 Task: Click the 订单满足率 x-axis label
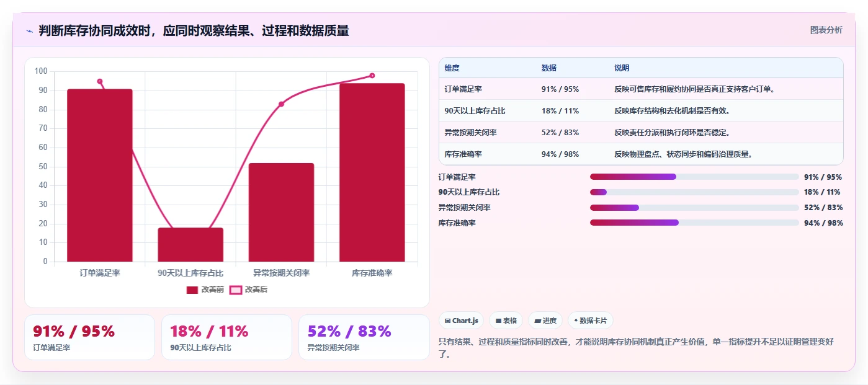pyautogui.click(x=100, y=273)
